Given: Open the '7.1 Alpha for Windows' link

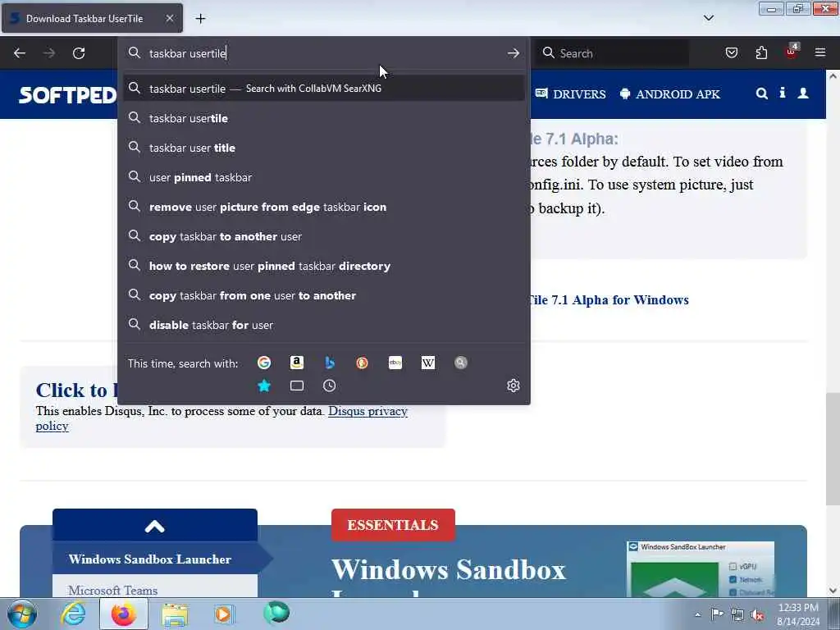Looking at the screenshot, I should pos(609,300).
